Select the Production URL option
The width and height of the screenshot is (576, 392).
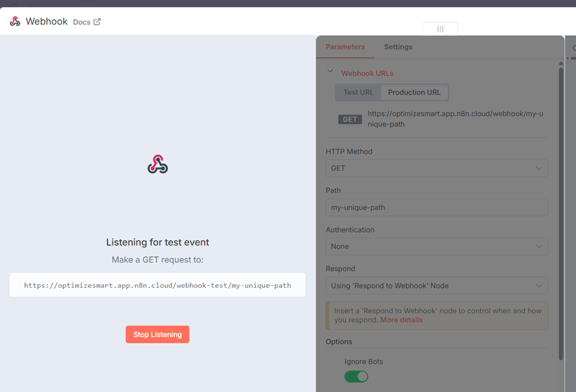[414, 92]
